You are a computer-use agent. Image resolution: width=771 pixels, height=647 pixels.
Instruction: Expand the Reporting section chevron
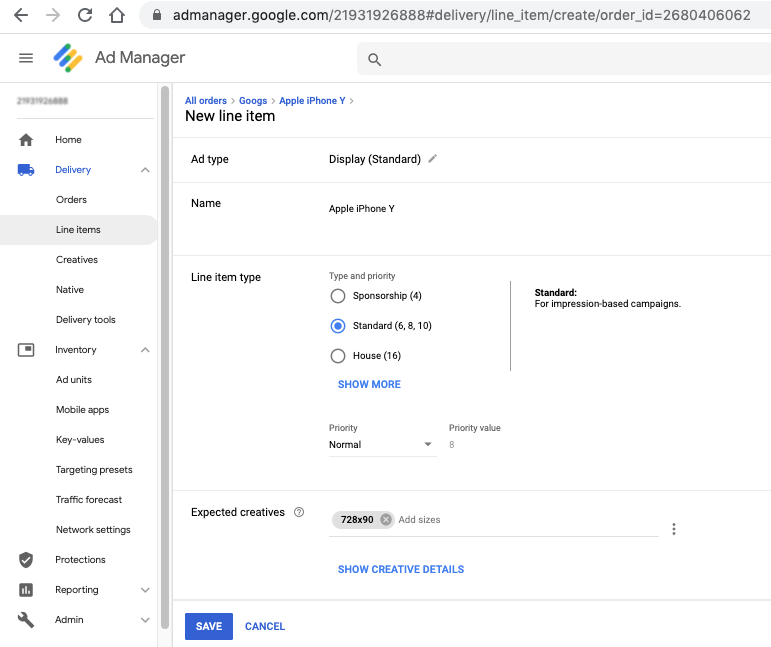pyautogui.click(x=145, y=590)
